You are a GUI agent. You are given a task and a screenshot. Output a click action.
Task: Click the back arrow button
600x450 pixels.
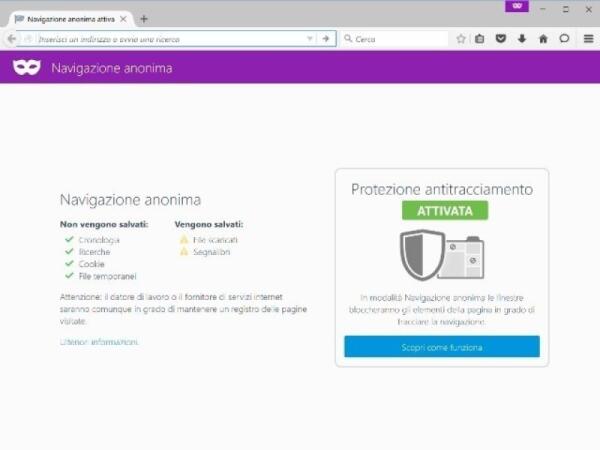pos(12,39)
